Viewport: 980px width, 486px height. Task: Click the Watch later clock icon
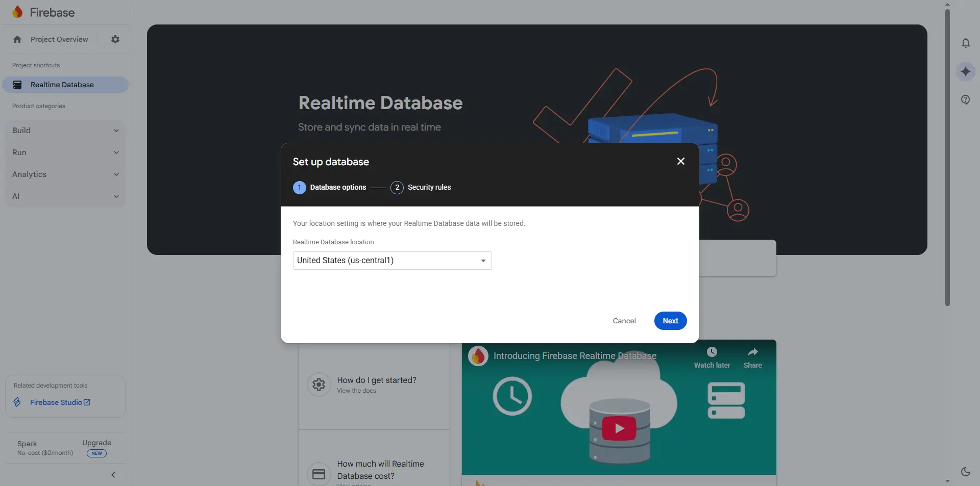click(x=712, y=352)
